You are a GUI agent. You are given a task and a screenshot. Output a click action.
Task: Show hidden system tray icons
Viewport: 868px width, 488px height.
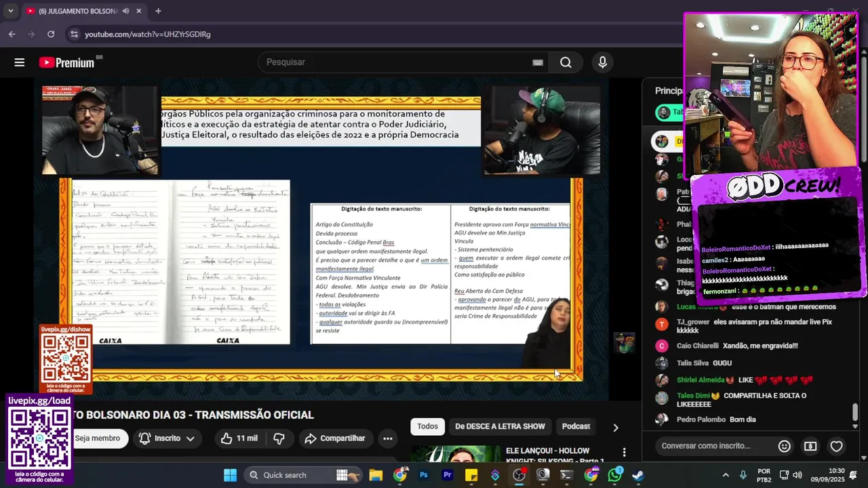pyautogui.click(x=726, y=475)
